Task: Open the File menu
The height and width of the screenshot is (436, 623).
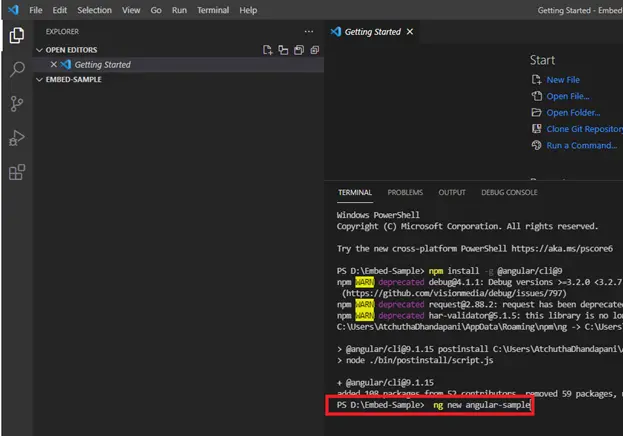Action: (36, 10)
